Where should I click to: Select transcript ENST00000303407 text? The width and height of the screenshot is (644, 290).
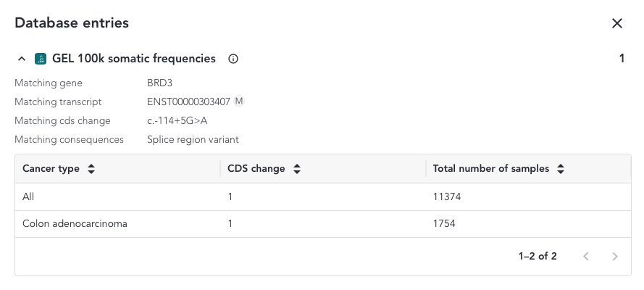(188, 102)
